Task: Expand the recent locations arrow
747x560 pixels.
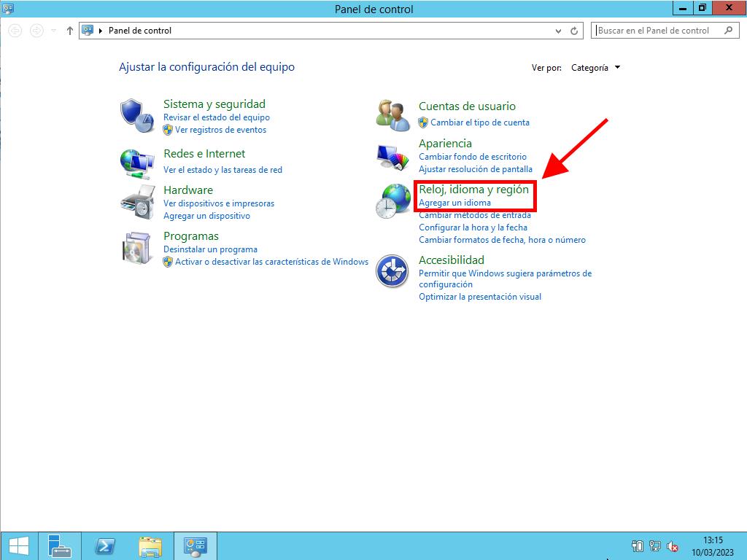Action: [53, 31]
